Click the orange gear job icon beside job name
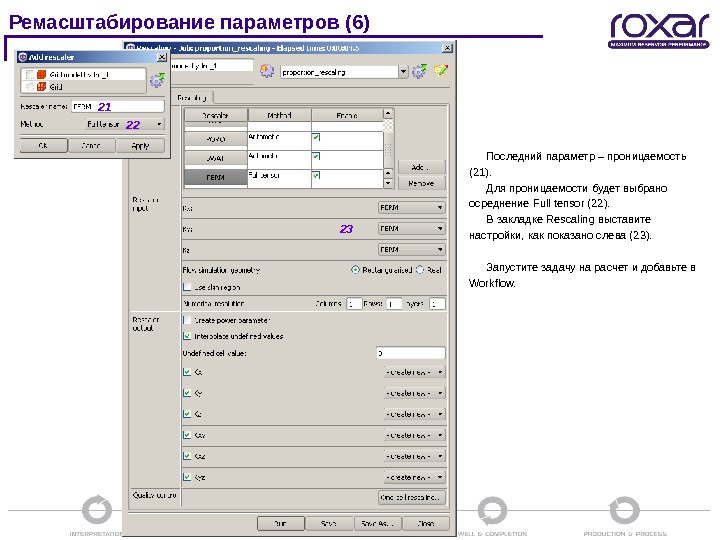The width and height of the screenshot is (720, 540). [267, 71]
